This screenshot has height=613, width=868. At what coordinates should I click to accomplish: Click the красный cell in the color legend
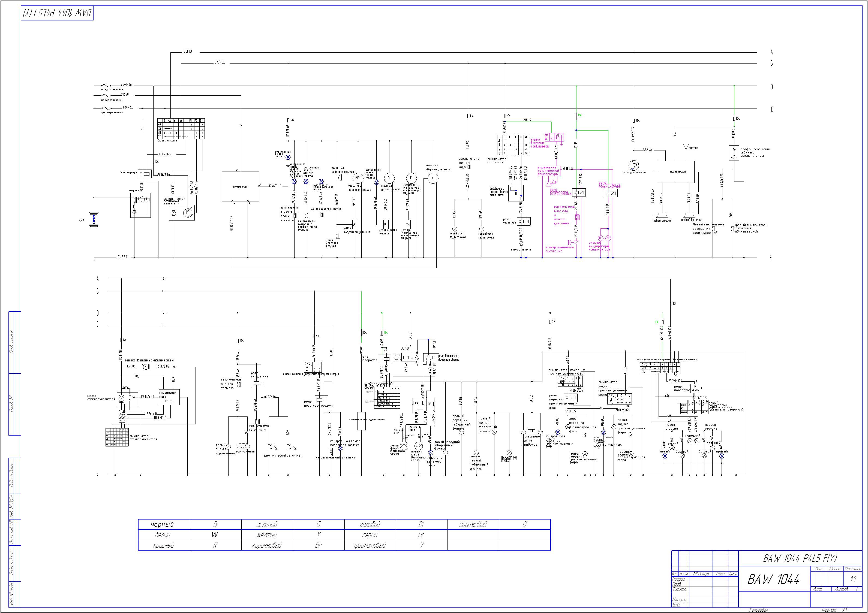(164, 545)
